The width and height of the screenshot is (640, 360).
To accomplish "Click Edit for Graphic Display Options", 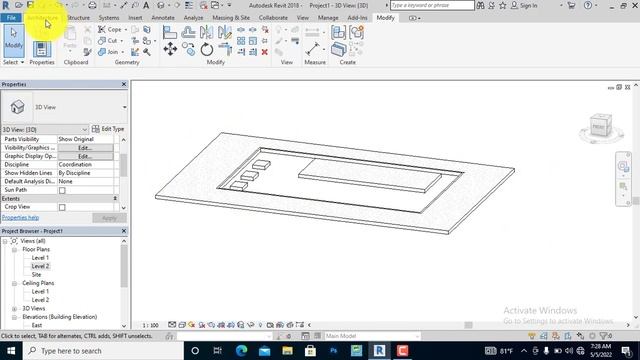I will point(85,156).
